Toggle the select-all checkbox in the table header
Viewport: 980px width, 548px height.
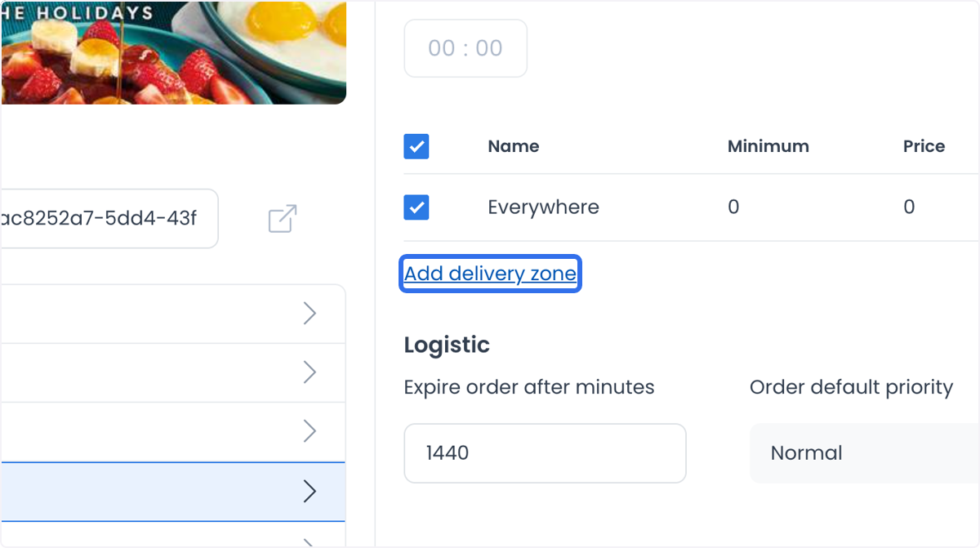(416, 147)
